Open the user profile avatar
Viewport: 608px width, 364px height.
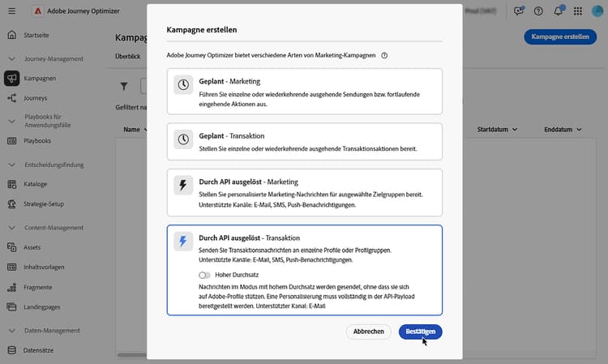point(597,11)
